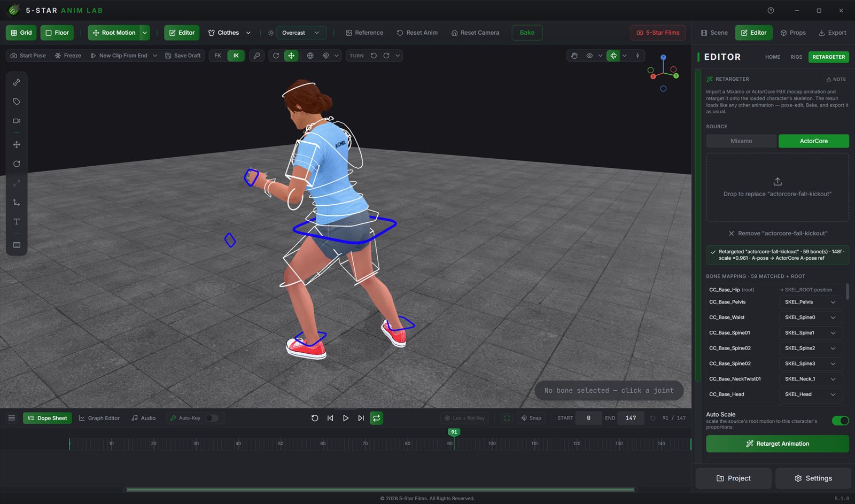Viewport: 855px width, 504px height.
Task: Expand New Clip From End dropdown arrow
Action: (x=155, y=56)
